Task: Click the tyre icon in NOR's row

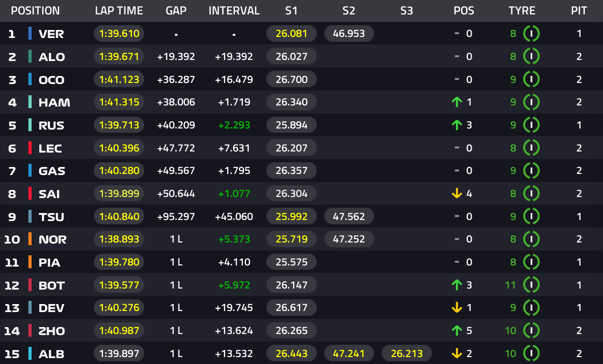Action: coord(531,239)
